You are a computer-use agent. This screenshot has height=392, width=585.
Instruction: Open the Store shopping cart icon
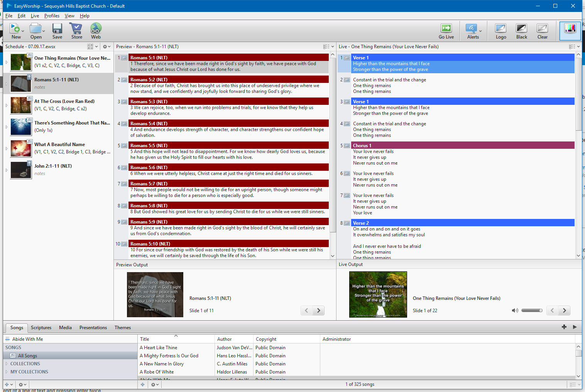tap(76, 29)
